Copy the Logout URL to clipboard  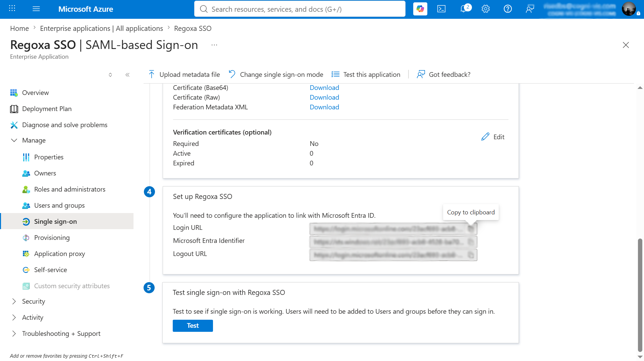(x=471, y=255)
